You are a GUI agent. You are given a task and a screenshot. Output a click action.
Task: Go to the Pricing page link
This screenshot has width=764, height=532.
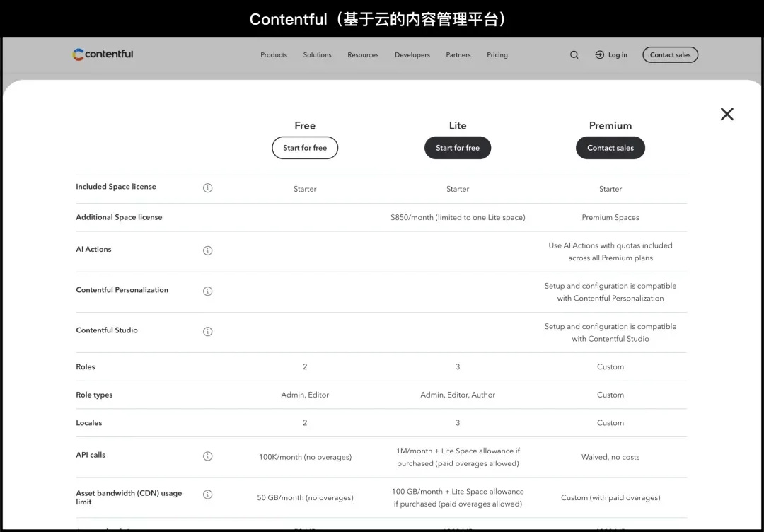[x=497, y=55]
